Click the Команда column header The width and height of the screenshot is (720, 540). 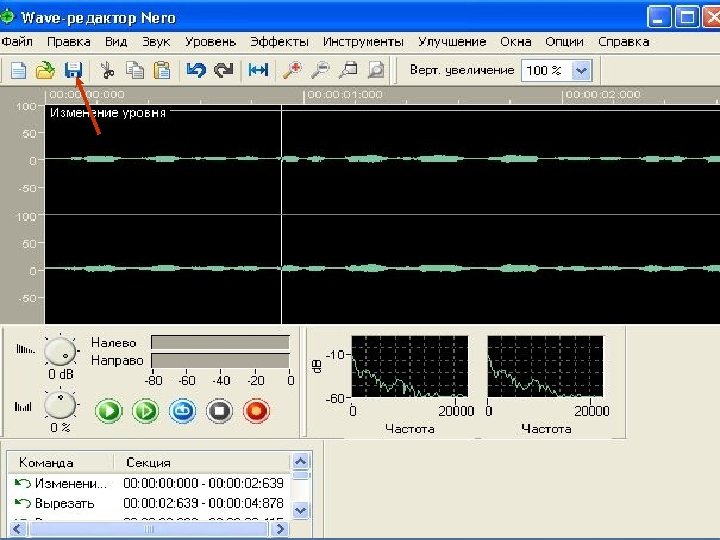click(45, 462)
